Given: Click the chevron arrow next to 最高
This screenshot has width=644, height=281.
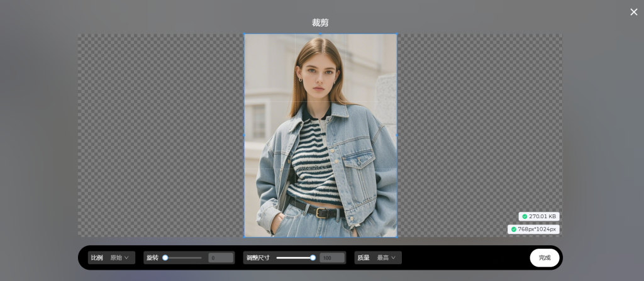Looking at the screenshot, I should click(x=394, y=258).
